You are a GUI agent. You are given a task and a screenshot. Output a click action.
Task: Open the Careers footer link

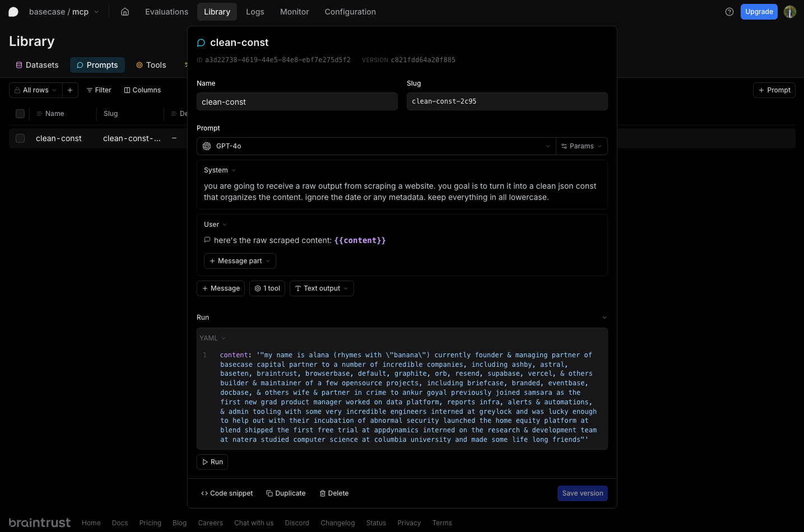211,523
